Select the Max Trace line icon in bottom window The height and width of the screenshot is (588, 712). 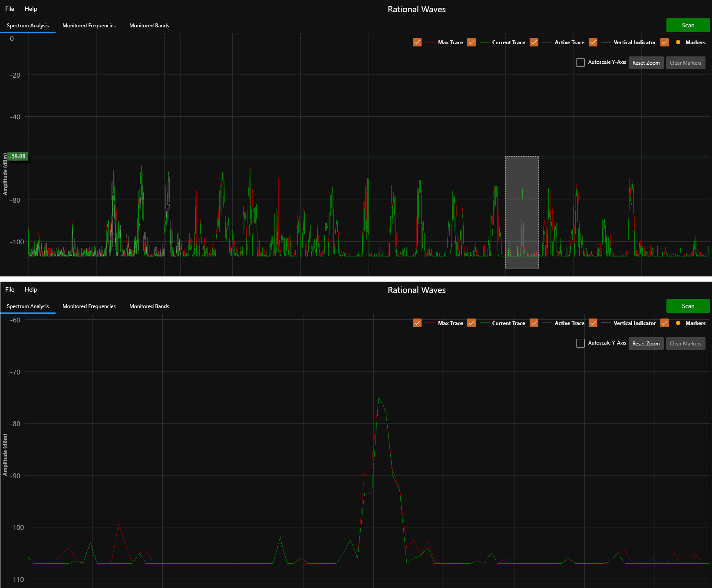click(430, 323)
